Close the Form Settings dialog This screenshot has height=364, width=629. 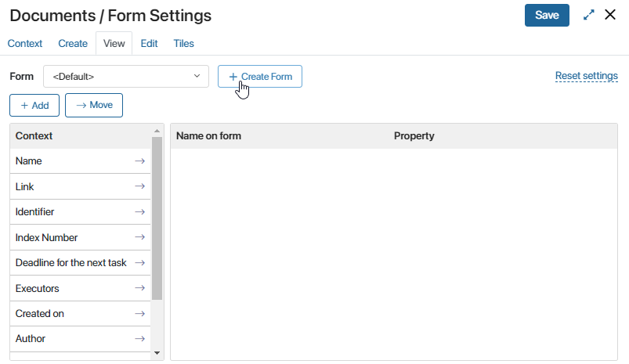(610, 15)
